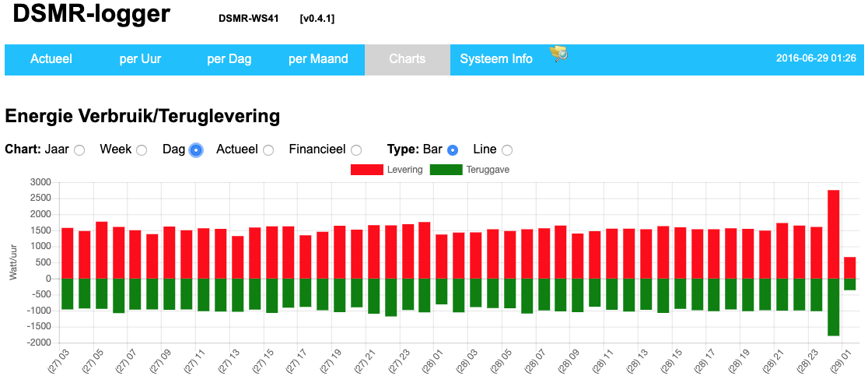Viewport: 868px width, 383px height.
Task: Toggle the green Teruggave legend swatch
Action: click(x=446, y=170)
